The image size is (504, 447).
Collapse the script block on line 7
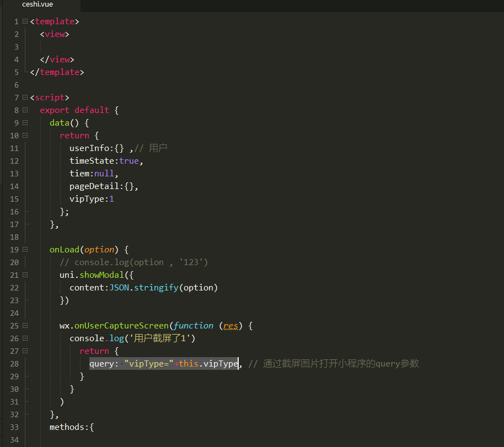click(x=25, y=98)
